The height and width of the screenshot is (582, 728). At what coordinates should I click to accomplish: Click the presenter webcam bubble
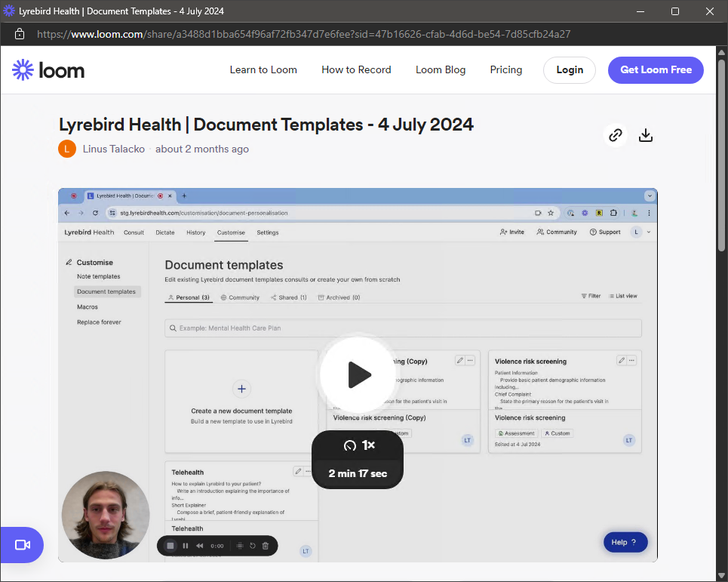[x=106, y=515]
